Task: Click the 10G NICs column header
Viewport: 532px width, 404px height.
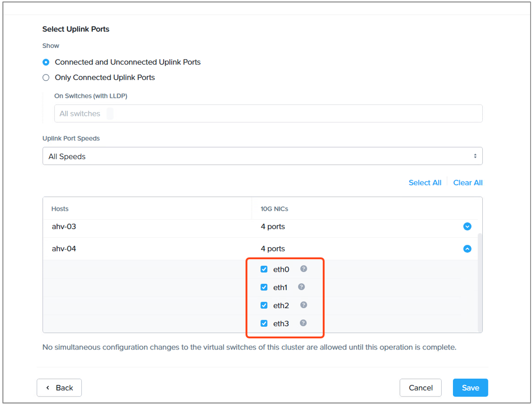Action: pyautogui.click(x=274, y=209)
